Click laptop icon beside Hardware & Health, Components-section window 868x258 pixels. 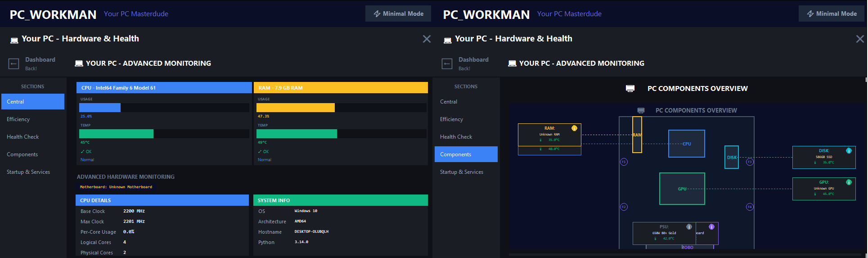(x=447, y=41)
